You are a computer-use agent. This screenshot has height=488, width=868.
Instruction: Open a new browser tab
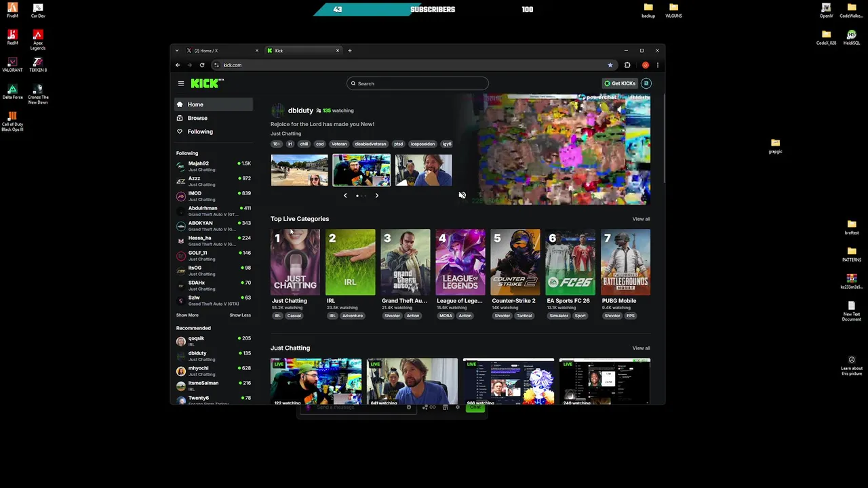(x=350, y=50)
